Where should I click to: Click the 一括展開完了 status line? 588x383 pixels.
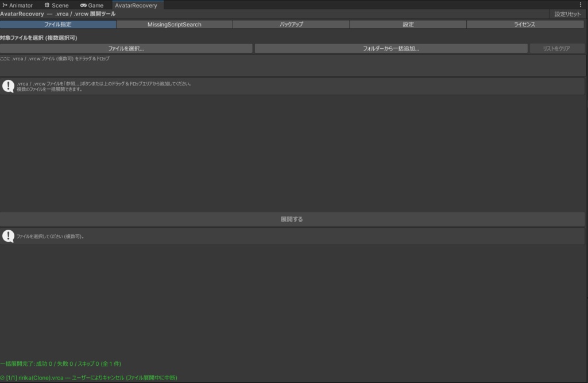[60, 363]
